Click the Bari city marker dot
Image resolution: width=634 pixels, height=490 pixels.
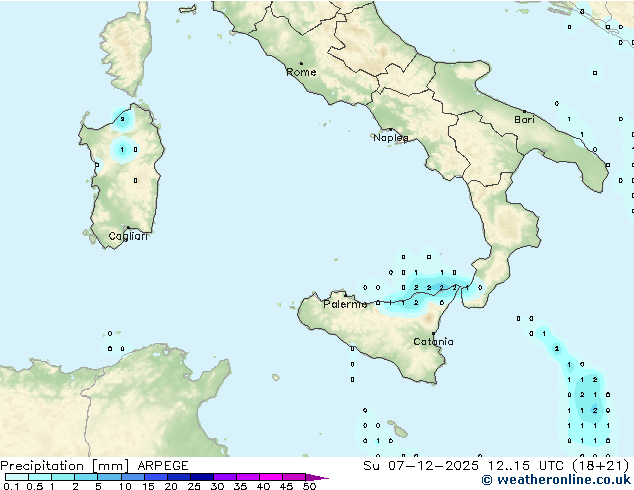[524, 111]
